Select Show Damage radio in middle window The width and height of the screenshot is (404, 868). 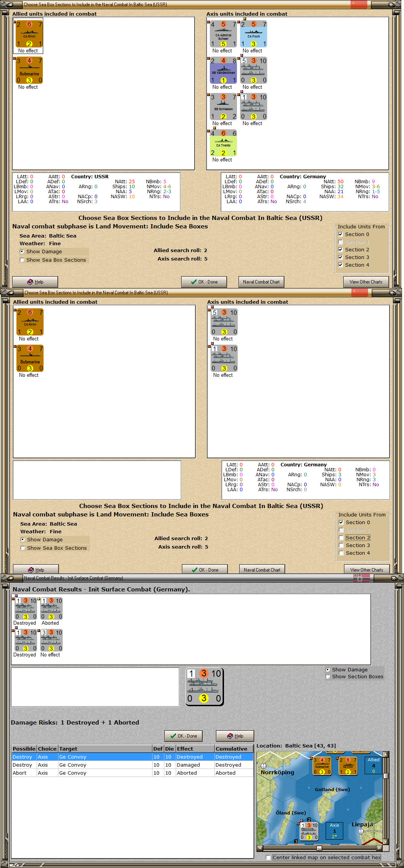(23, 539)
